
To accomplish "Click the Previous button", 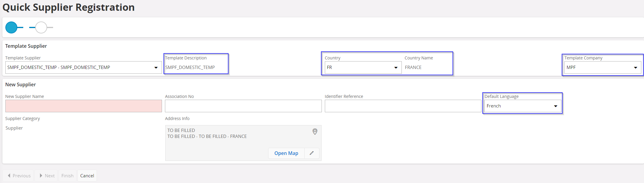I will tap(19, 176).
